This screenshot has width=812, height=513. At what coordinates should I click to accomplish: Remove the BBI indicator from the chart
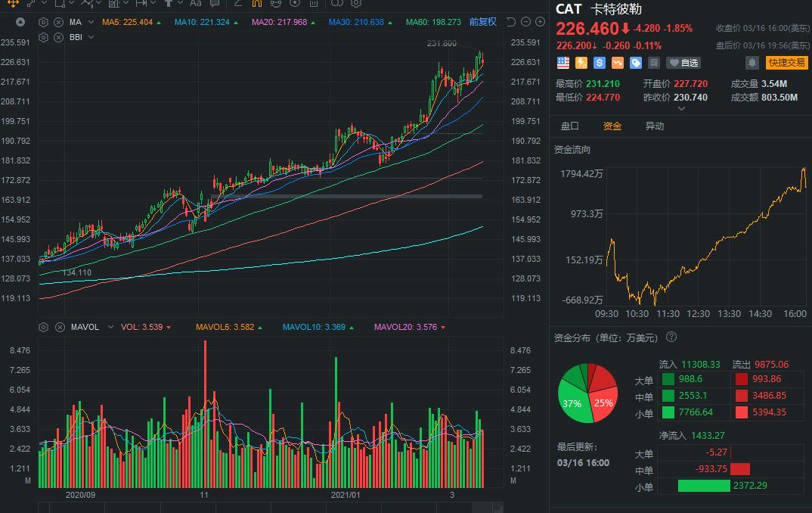pos(59,37)
